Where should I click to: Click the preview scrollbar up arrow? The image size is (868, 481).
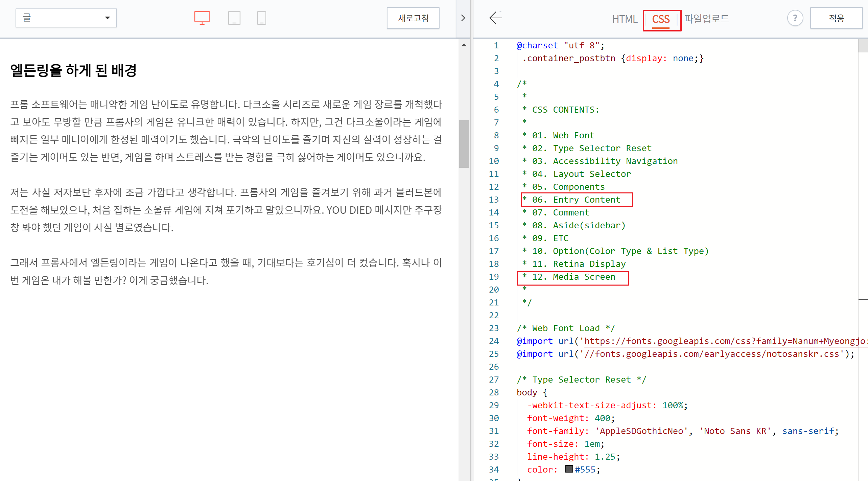pos(464,45)
